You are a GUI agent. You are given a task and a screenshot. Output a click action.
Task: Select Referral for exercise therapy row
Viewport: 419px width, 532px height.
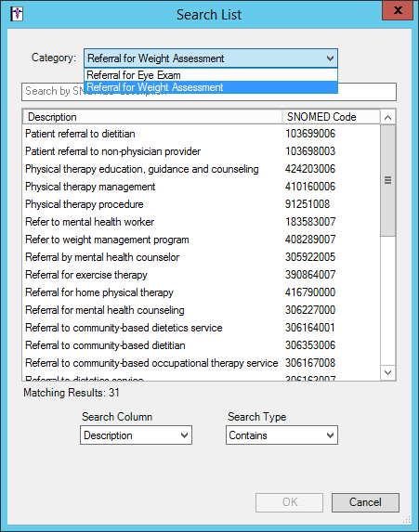click(x=202, y=275)
